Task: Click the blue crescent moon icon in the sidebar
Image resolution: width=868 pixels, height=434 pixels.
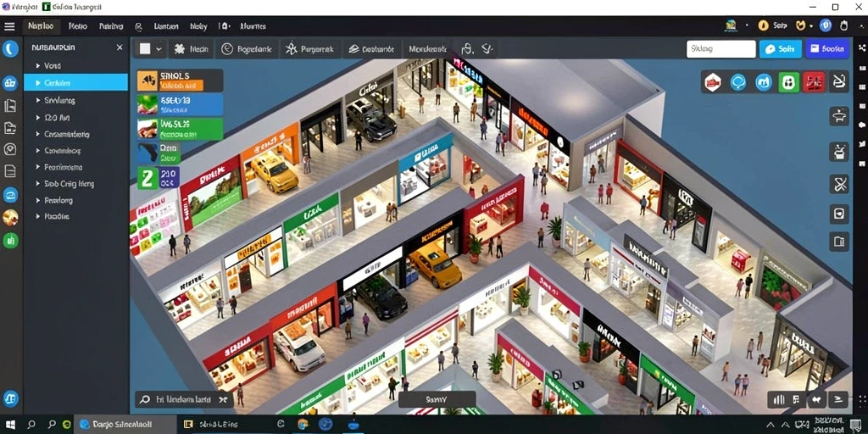Action: (x=10, y=49)
